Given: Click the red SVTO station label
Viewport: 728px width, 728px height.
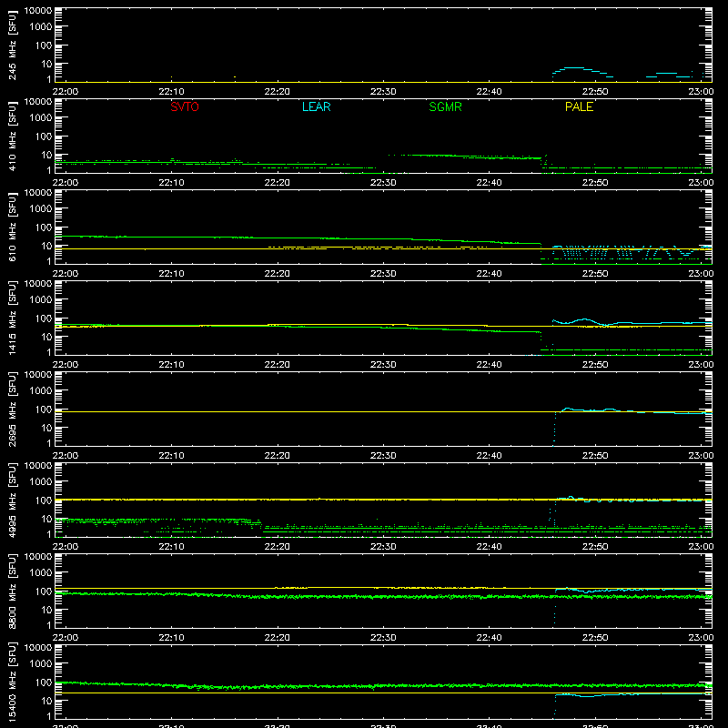Looking at the screenshot, I should 185,106.
